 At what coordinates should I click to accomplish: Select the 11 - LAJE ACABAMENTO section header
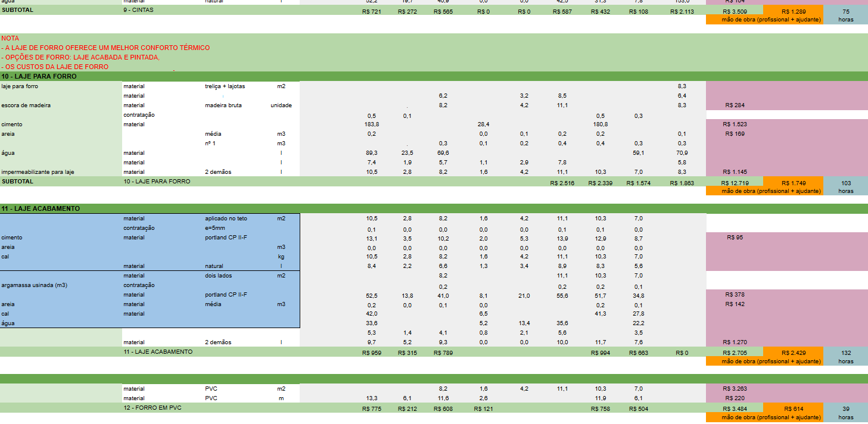tap(41, 209)
